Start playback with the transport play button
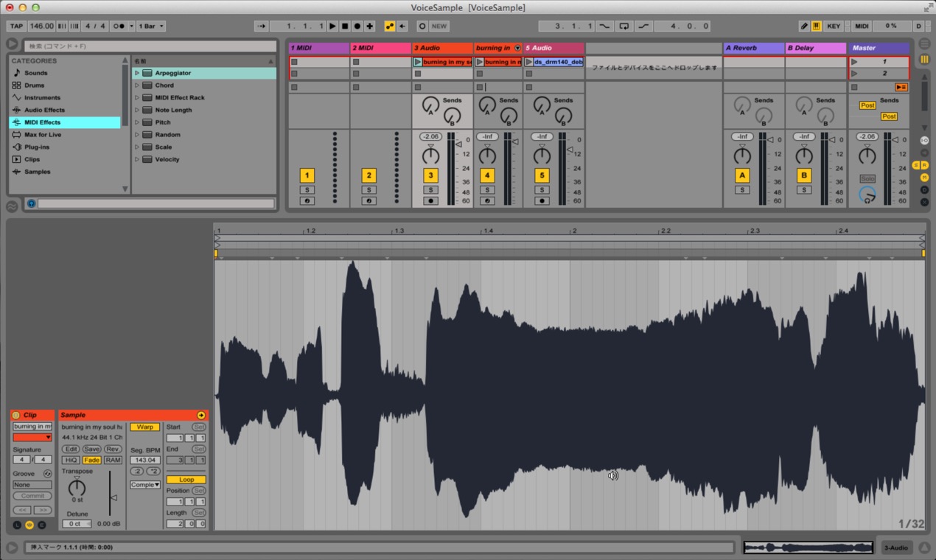The image size is (936, 560). click(332, 26)
